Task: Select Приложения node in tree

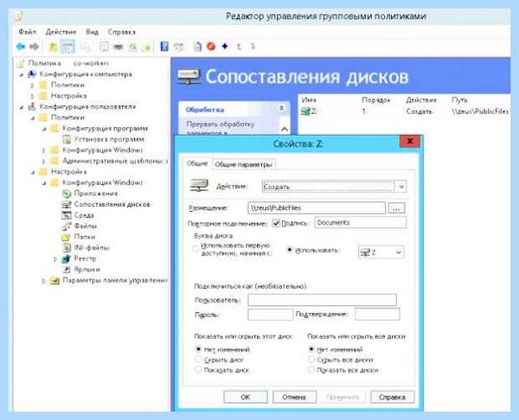Action: (x=96, y=194)
